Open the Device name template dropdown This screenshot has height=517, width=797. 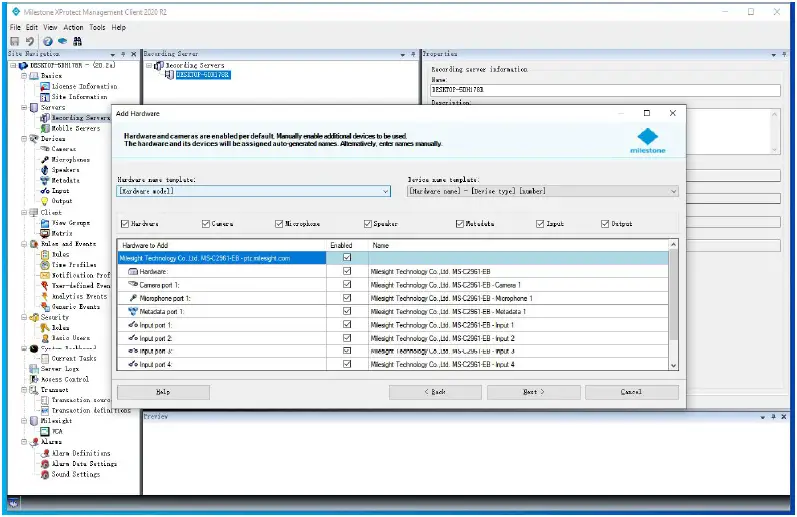543,191
